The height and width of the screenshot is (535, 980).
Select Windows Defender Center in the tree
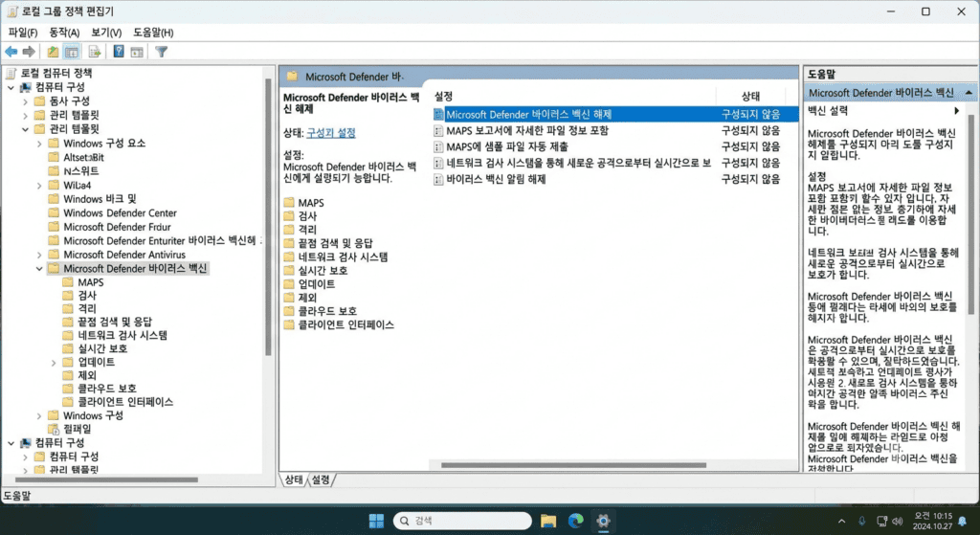coord(120,213)
